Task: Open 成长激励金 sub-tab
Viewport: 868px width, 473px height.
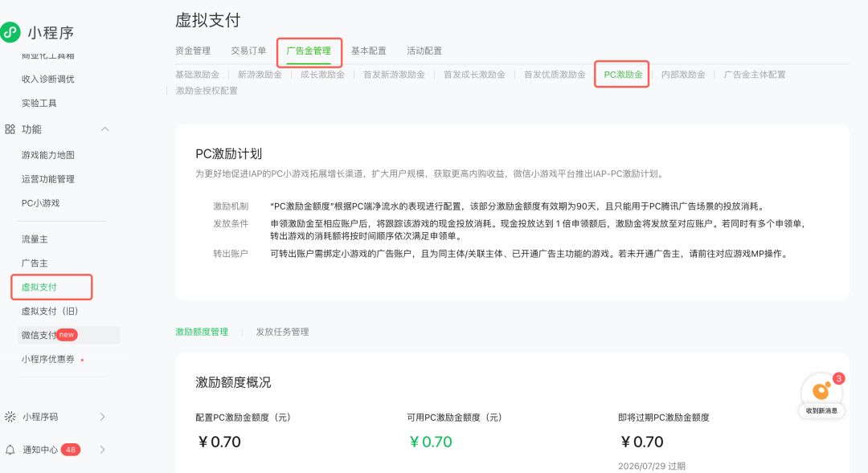Action: pos(322,74)
